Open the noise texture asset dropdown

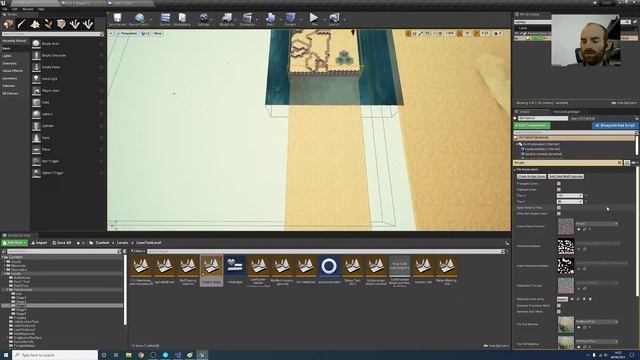click(x=597, y=224)
